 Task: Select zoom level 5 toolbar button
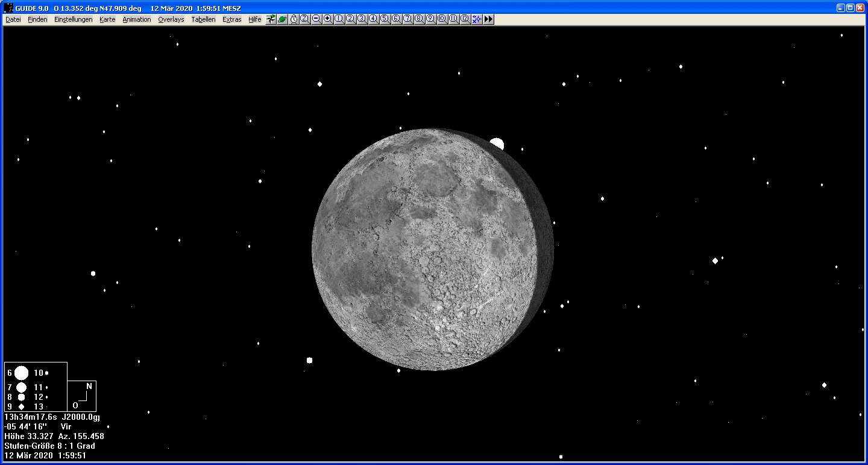click(x=385, y=19)
